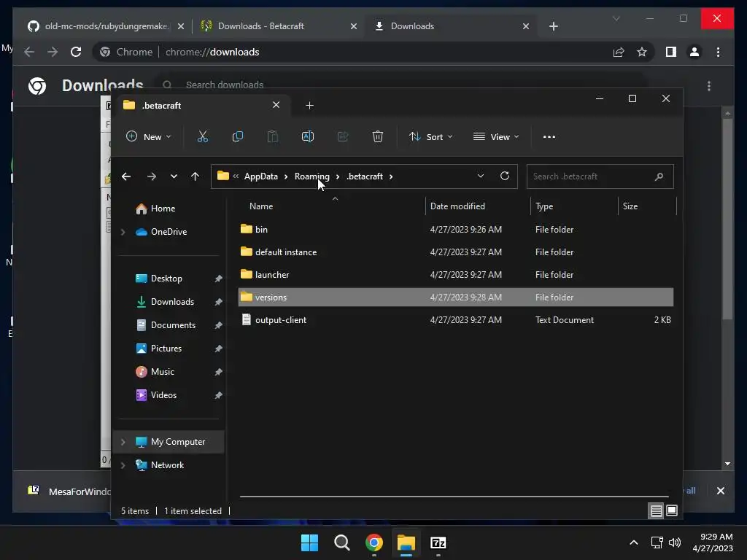
Task: Click Roaming in the address breadcrumb
Action: coord(311,176)
